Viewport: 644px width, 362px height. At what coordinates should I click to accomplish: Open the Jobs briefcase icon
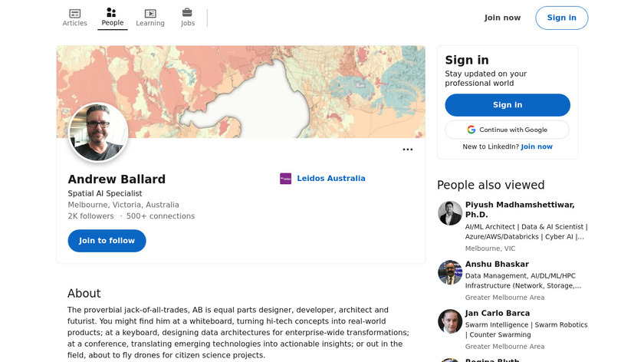point(188,13)
